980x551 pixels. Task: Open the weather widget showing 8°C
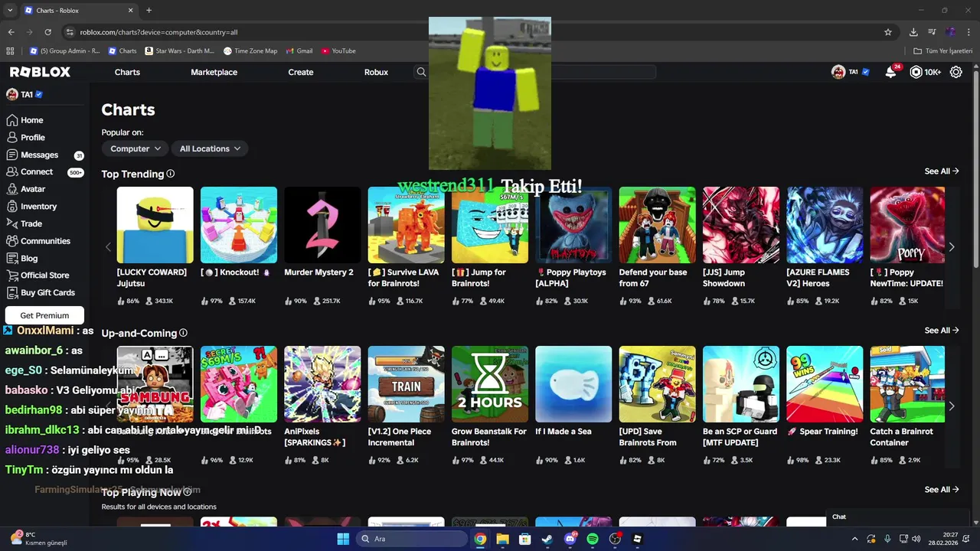(x=38, y=539)
